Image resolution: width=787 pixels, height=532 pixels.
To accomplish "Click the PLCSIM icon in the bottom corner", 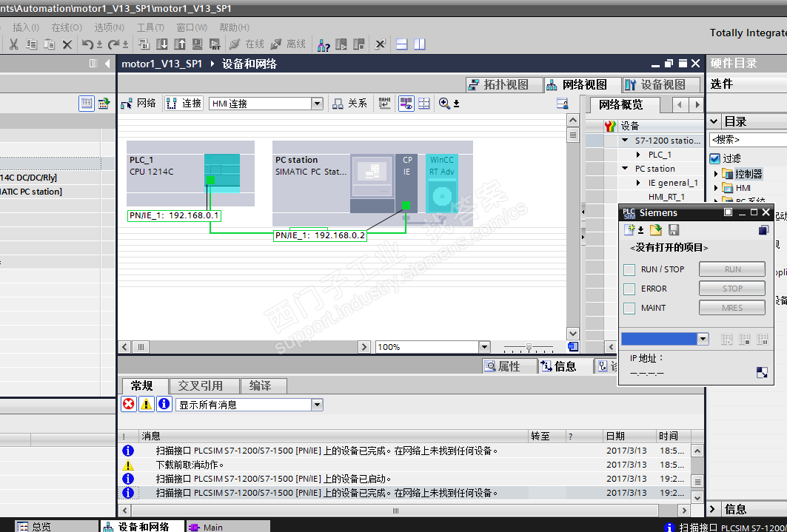I will coord(762,373).
